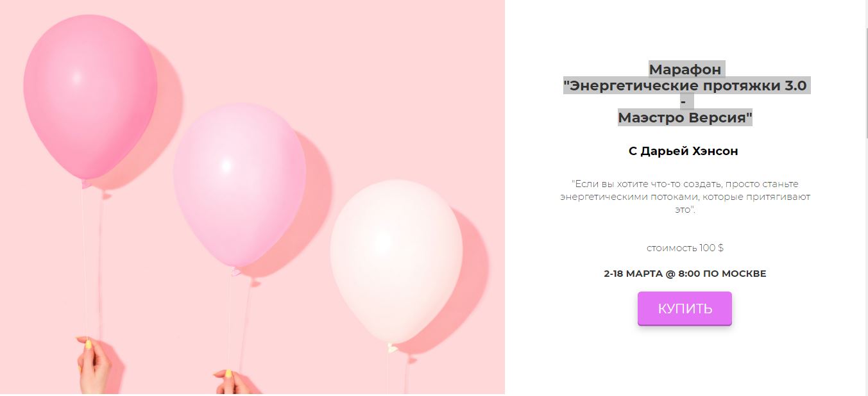The height and width of the screenshot is (396, 868).
Task: Click the "Маэстро Версия" heading line
Action: coord(685,118)
